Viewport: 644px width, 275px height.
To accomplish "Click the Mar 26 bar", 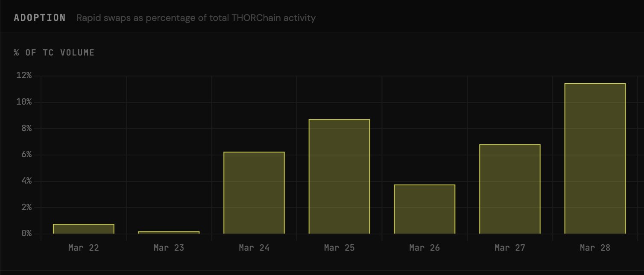I will pyautogui.click(x=424, y=209).
